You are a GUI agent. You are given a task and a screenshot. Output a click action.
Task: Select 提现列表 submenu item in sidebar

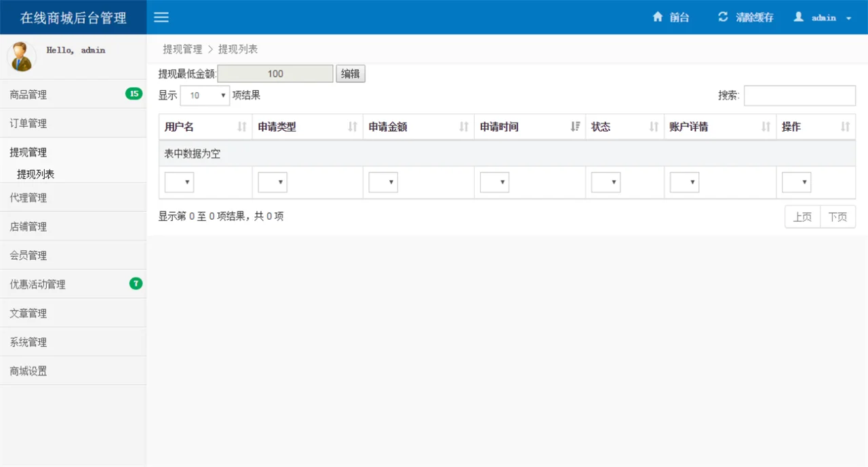(36, 174)
